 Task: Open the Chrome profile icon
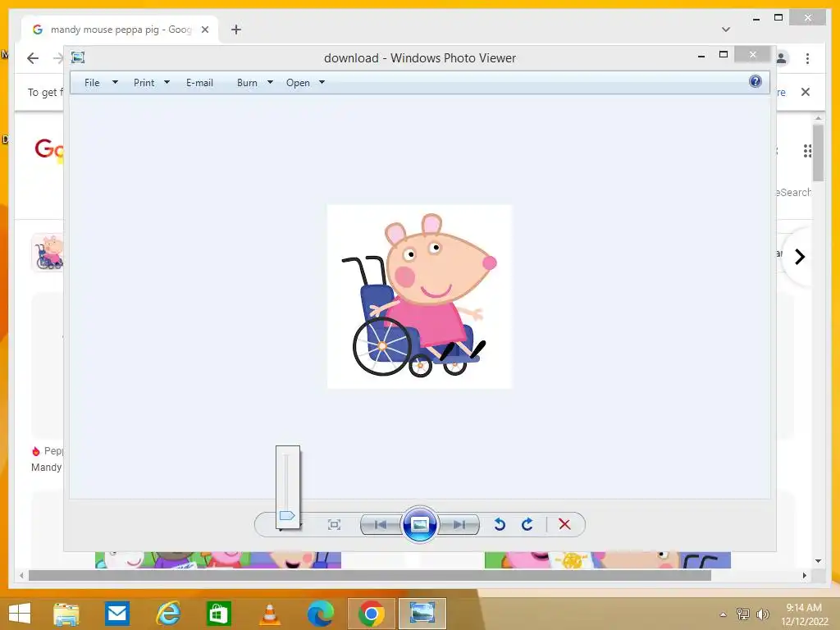[x=782, y=58]
